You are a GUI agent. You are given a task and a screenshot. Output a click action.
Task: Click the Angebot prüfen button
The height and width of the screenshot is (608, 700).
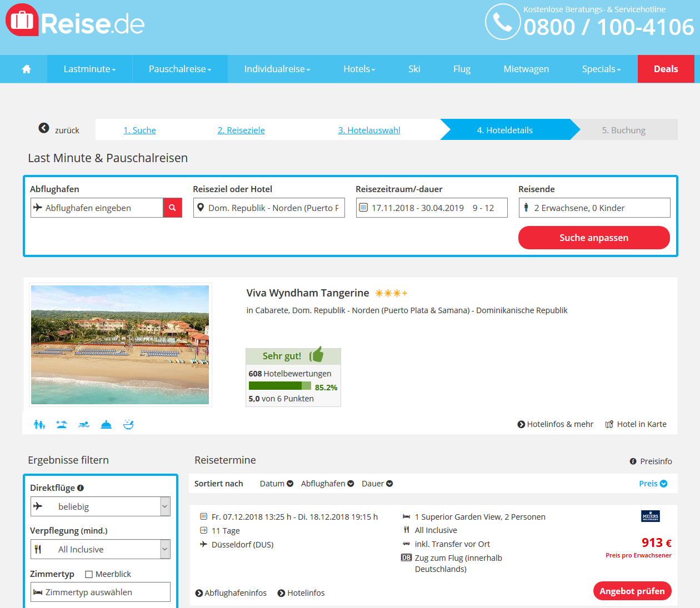(x=632, y=591)
